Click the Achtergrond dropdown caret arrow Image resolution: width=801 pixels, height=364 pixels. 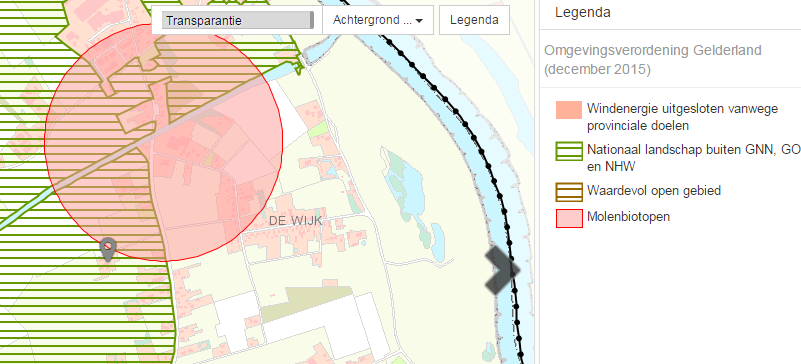(x=419, y=21)
